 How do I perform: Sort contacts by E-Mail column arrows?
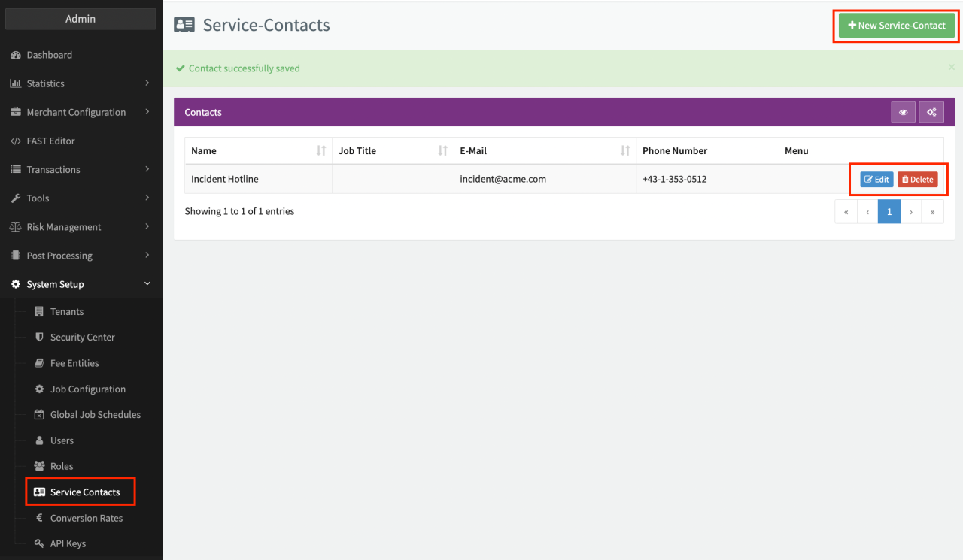[x=624, y=151]
